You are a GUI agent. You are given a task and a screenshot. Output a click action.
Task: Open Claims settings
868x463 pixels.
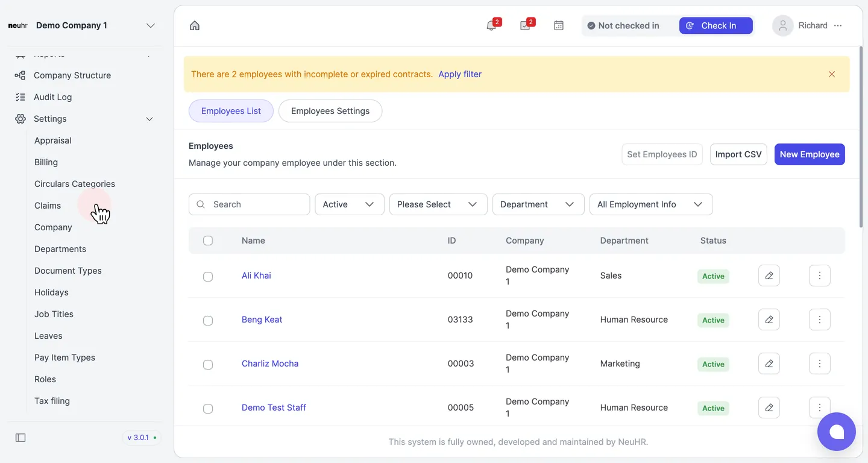(48, 206)
